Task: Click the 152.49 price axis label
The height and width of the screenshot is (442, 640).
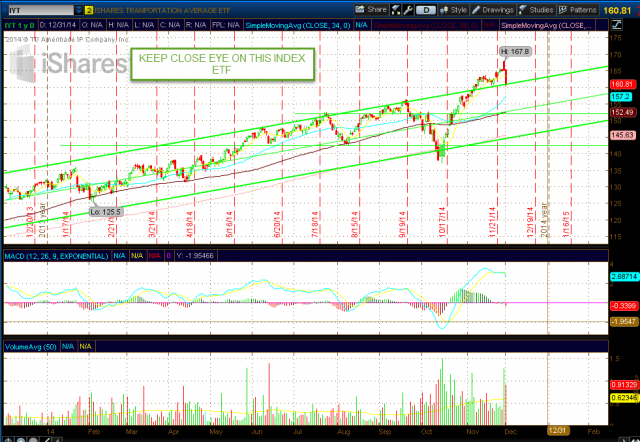Action: [622, 112]
